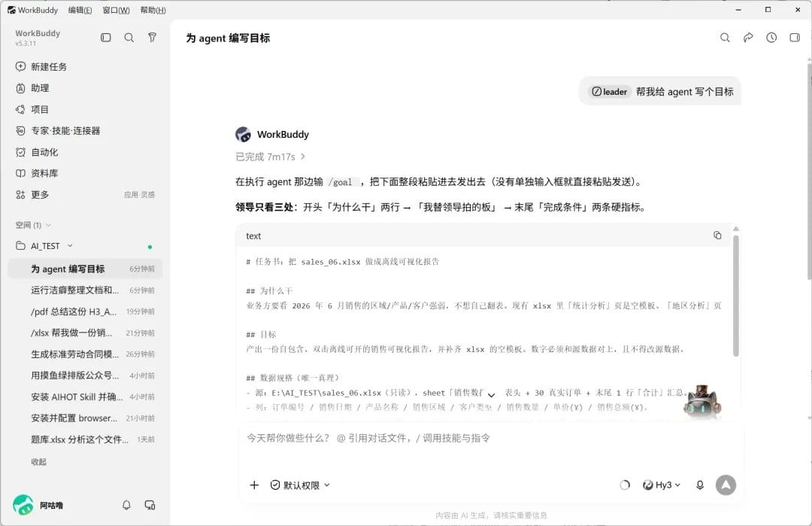The width and height of the screenshot is (812, 526).
Task: Open the WorkBuddy title menu
Action: pos(32,10)
